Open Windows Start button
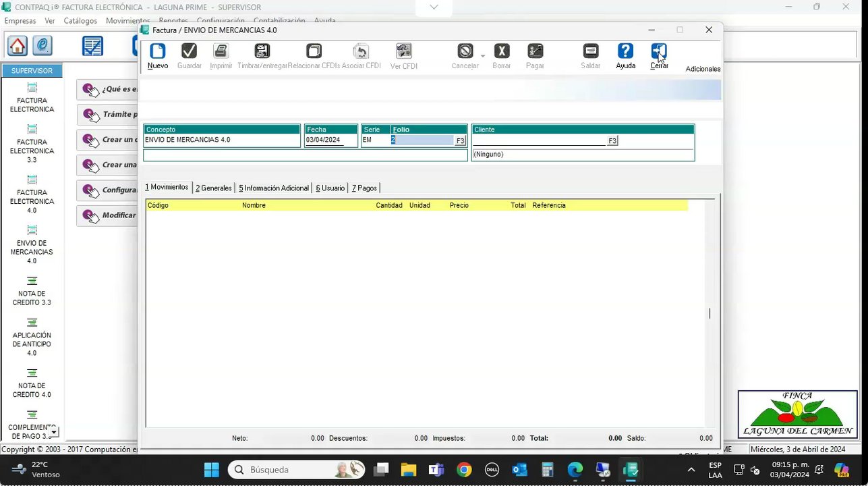The height and width of the screenshot is (486, 868). pos(211,470)
